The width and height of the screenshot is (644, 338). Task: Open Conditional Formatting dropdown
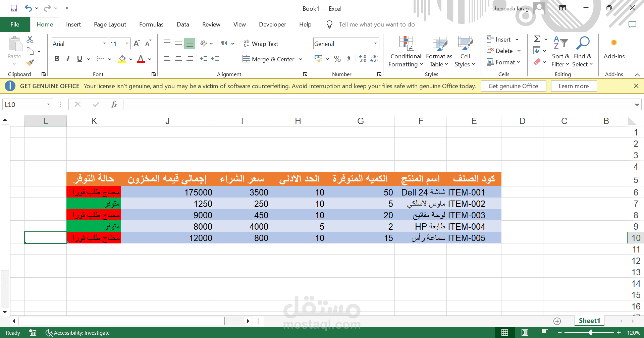pos(406,52)
